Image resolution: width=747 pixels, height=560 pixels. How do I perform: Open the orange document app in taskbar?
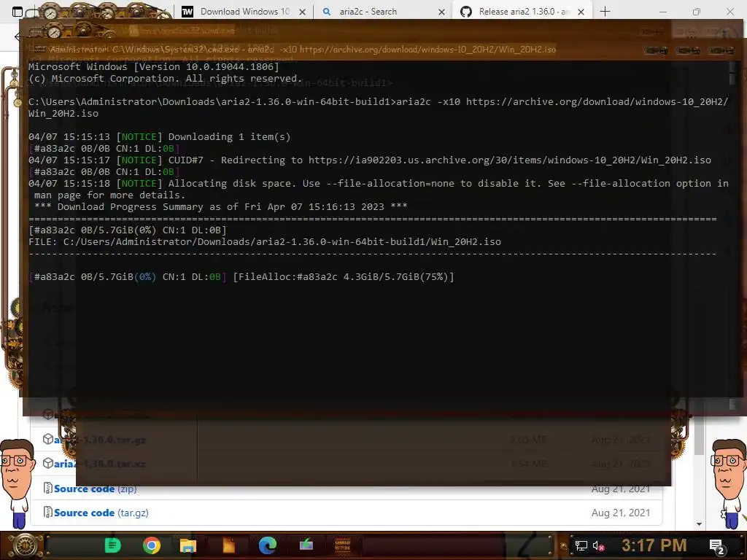[228, 545]
